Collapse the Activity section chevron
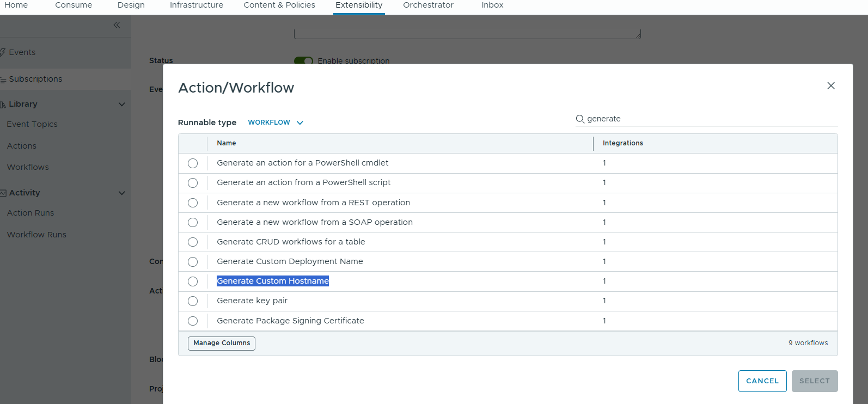868x404 pixels. pos(122,193)
